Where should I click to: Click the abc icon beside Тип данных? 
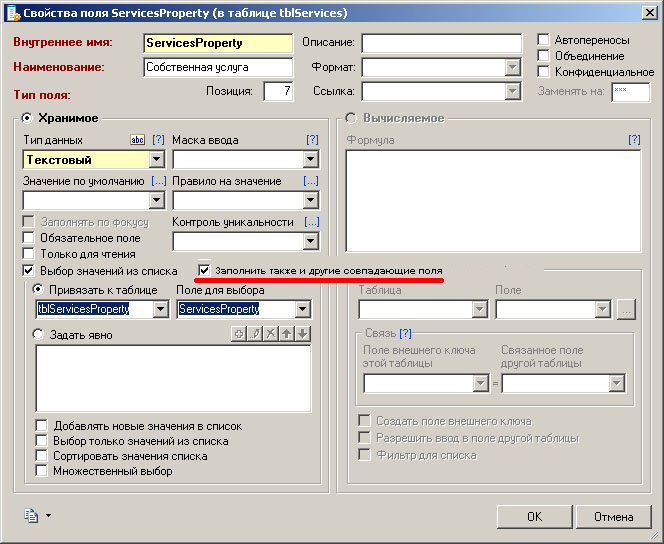pyautogui.click(x=138, y=140)
